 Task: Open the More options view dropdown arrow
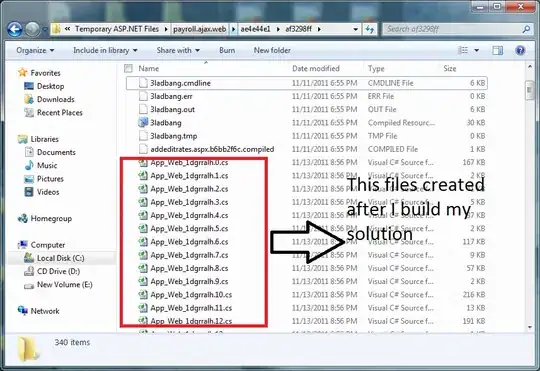point(477,50)
